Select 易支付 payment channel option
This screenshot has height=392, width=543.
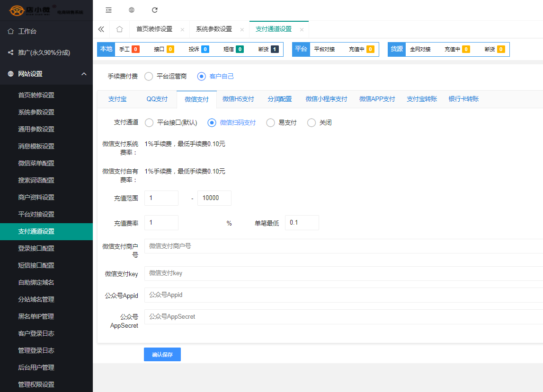click(271, 123)
